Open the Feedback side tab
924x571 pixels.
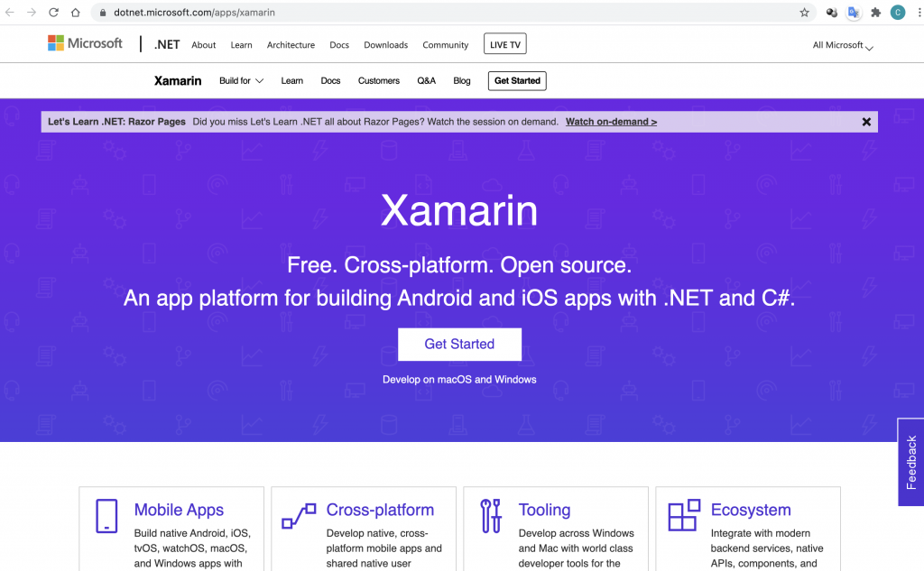coord(910,462)
